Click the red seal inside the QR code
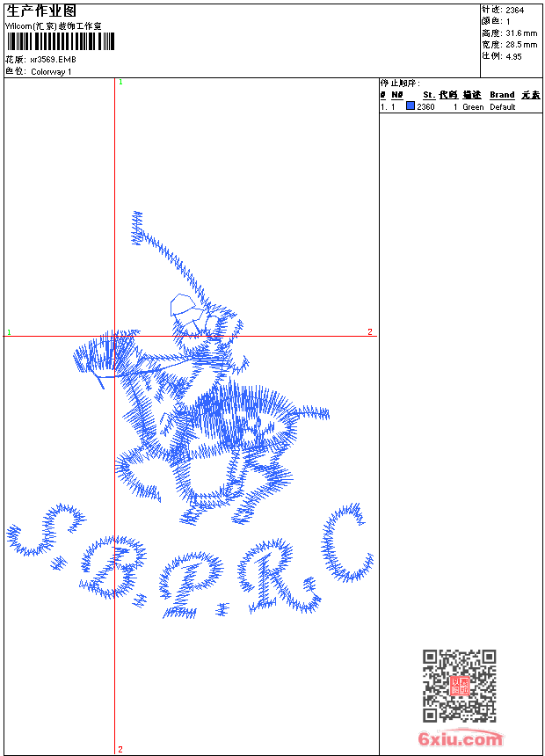 [459, 686]
